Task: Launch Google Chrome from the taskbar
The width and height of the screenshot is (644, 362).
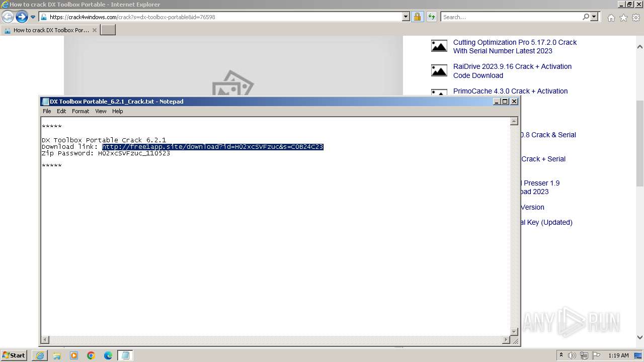Action: [x=91, y=355]
